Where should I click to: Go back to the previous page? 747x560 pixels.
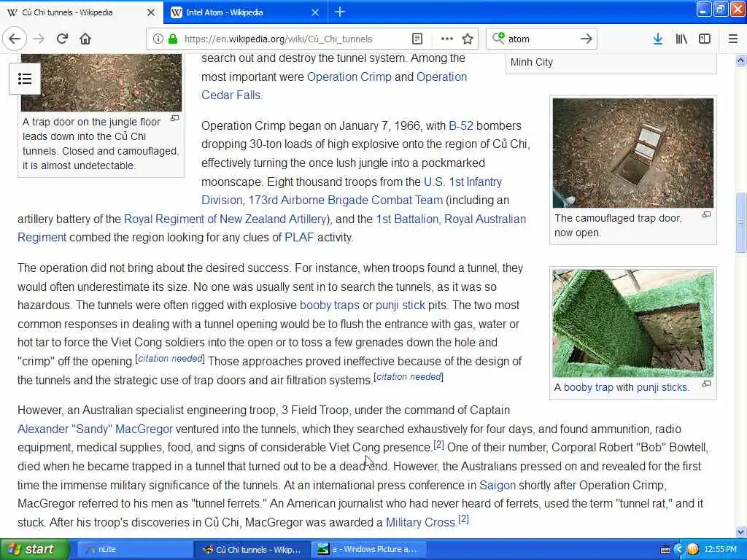coord(15,39)
